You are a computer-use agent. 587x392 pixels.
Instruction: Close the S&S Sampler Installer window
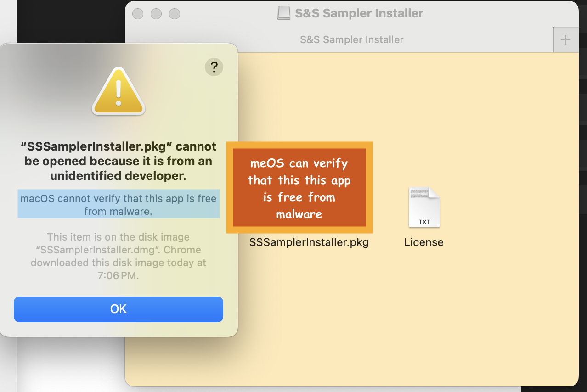click(x=138, y=14)
